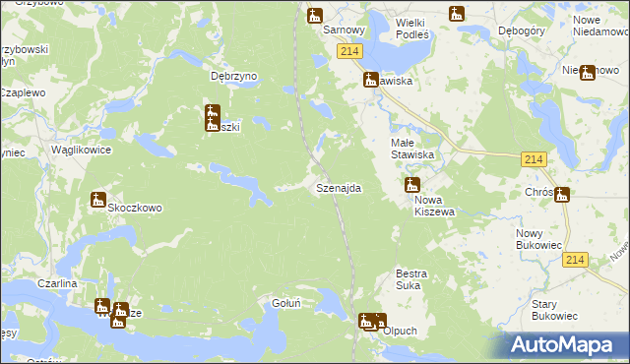The width and height of the screenshot is (630, 364).
Task: Select the Wąglikowice village label
Action: coord(81,151)
